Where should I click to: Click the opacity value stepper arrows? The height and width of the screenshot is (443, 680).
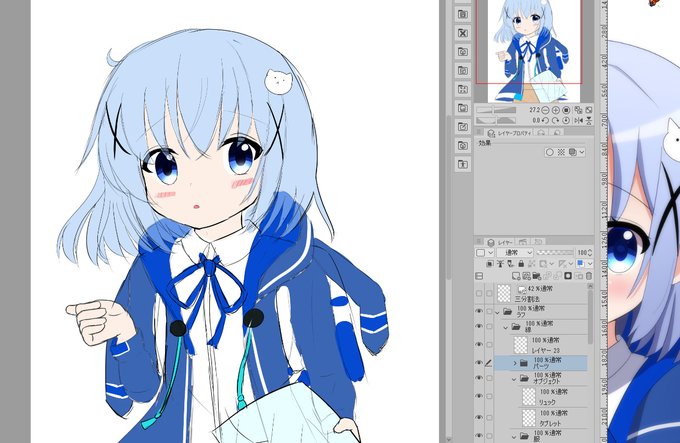point(590,252)
